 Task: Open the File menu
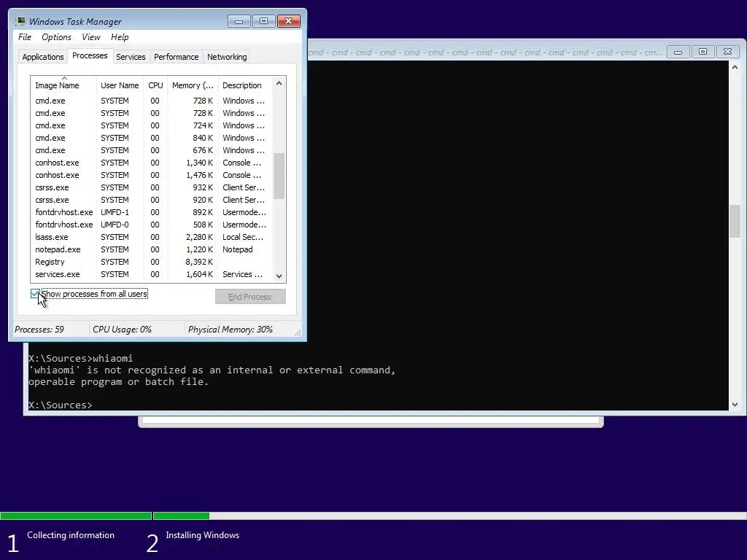coord(25,37)
